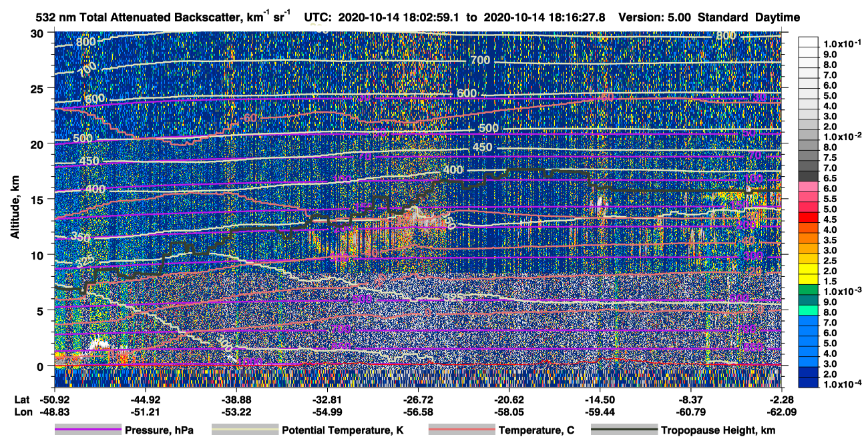
Task: Click latitude value '-38.88'
Action: click(236, 400)
